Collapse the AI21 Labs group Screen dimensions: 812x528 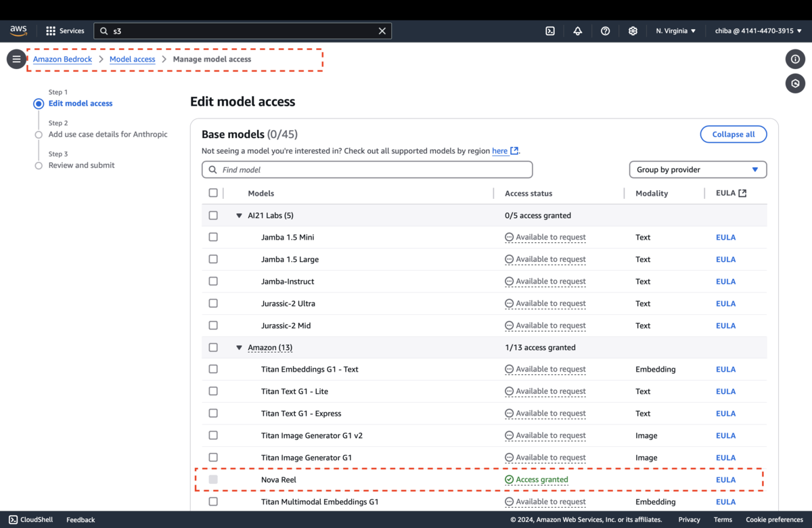[239, 216]
